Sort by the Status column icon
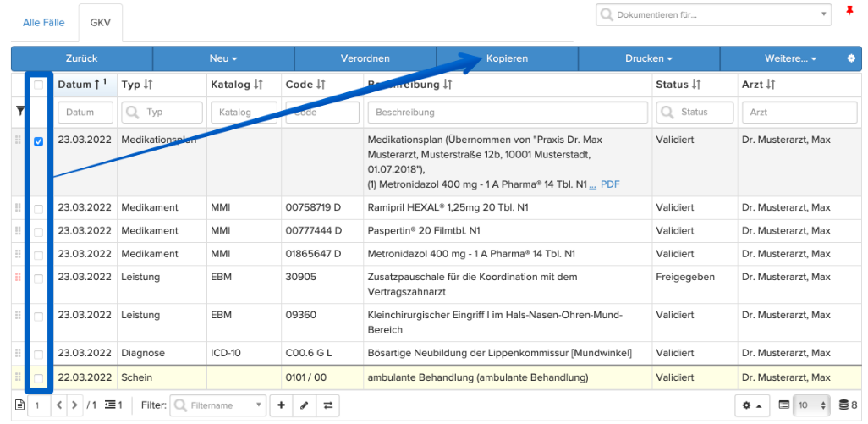The height and width of the screenshot is (424, 868). coord(697,85)
